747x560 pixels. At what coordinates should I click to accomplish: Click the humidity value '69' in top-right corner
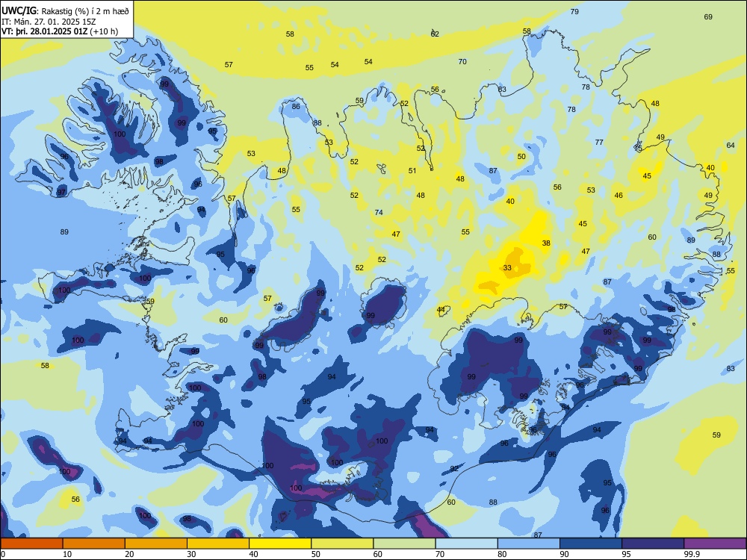pos(708,16)
